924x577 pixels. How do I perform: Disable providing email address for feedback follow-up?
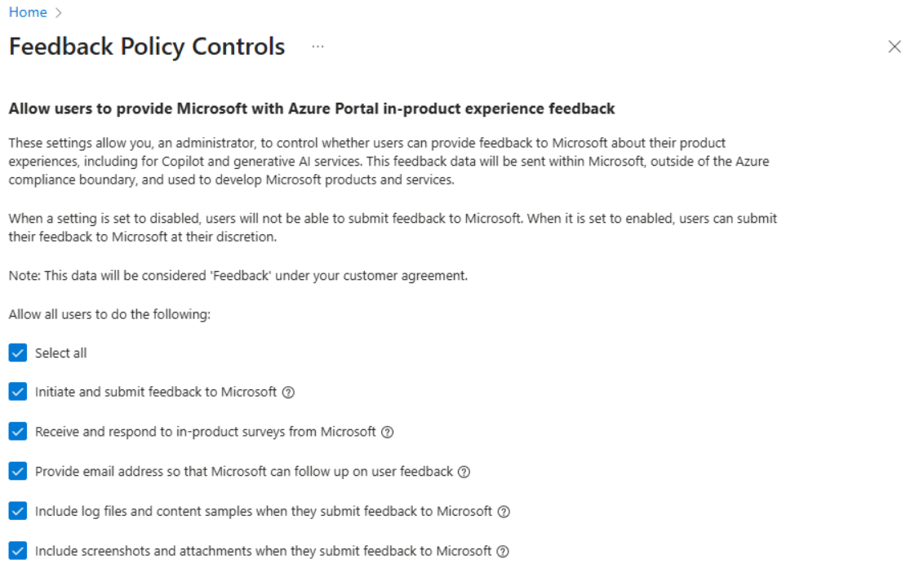[20, 471]
